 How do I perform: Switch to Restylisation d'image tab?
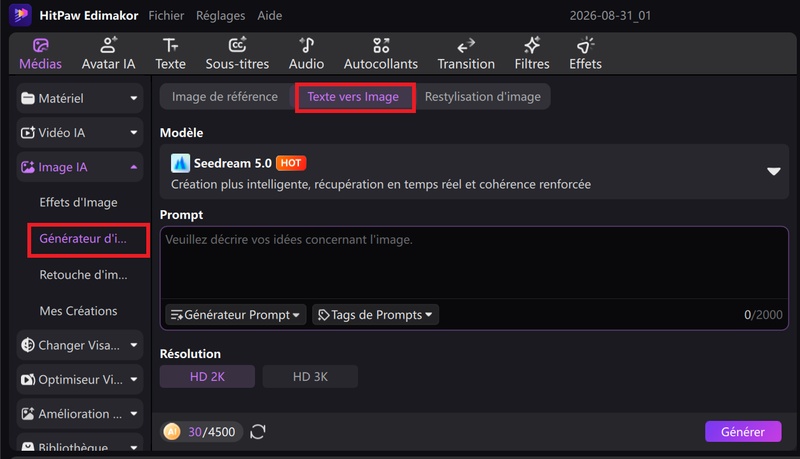pyautogui.click(x=483, y=97)
